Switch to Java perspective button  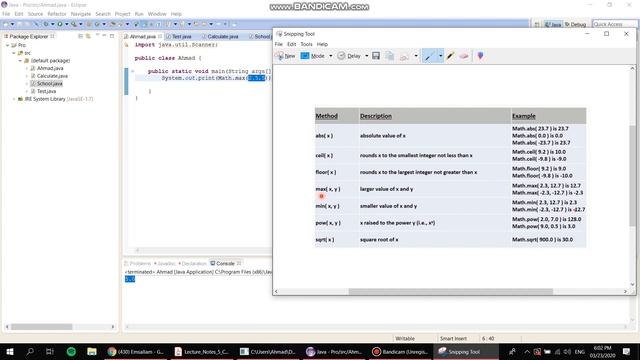pos(553,24)
